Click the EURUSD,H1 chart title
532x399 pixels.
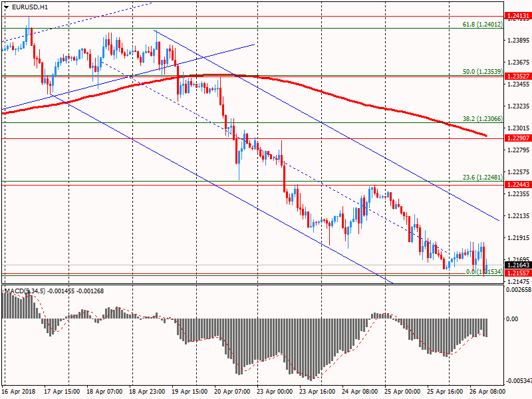tap(29, 7)
